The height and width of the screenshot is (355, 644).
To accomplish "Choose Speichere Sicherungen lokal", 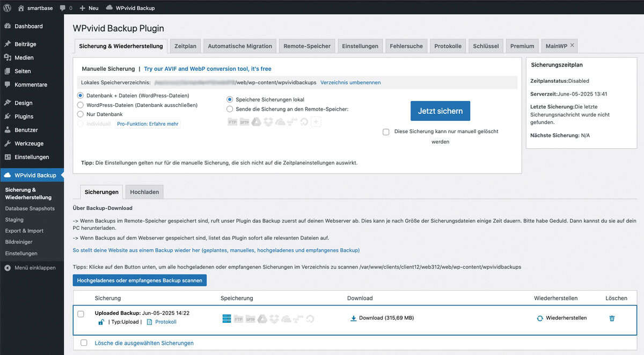I will pos(230,99).
